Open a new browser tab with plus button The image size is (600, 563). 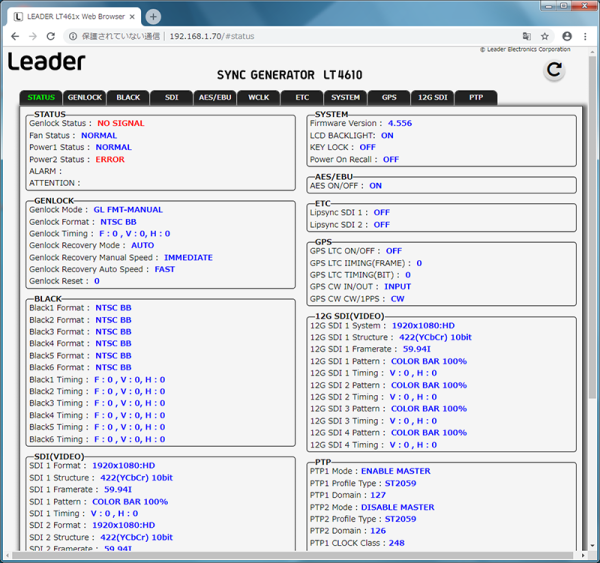153,16
